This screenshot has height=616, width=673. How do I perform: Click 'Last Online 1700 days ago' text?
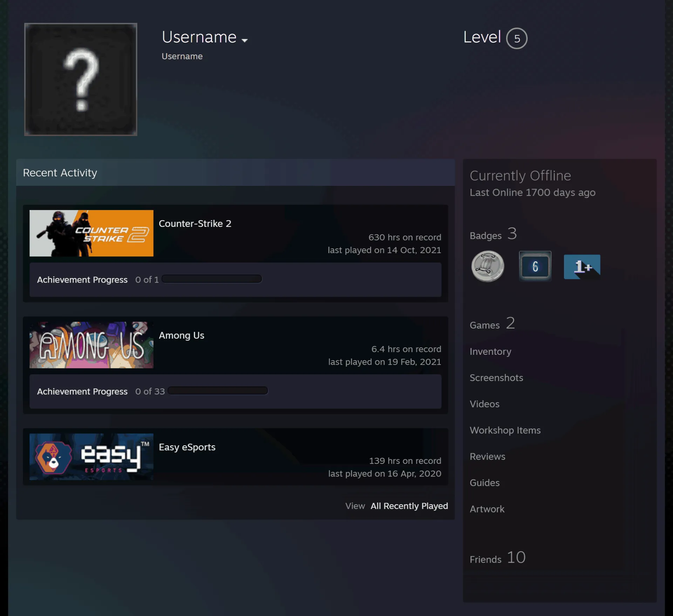pos(532,192)
